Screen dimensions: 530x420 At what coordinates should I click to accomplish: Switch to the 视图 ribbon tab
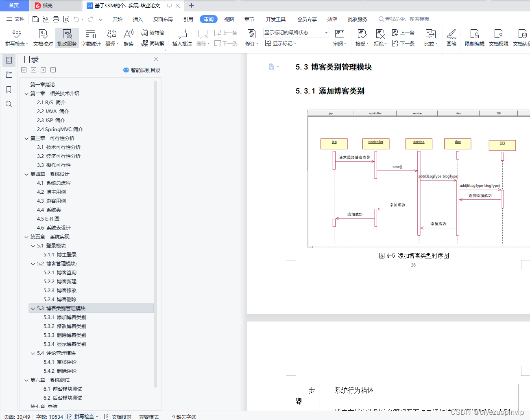point(229,19)
